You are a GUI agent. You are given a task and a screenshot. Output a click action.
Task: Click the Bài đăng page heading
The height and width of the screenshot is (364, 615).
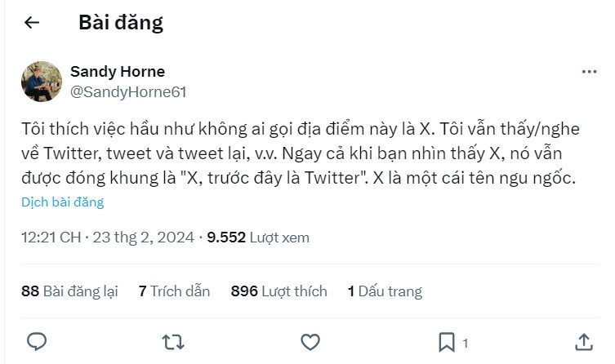(x=121, y=22)
